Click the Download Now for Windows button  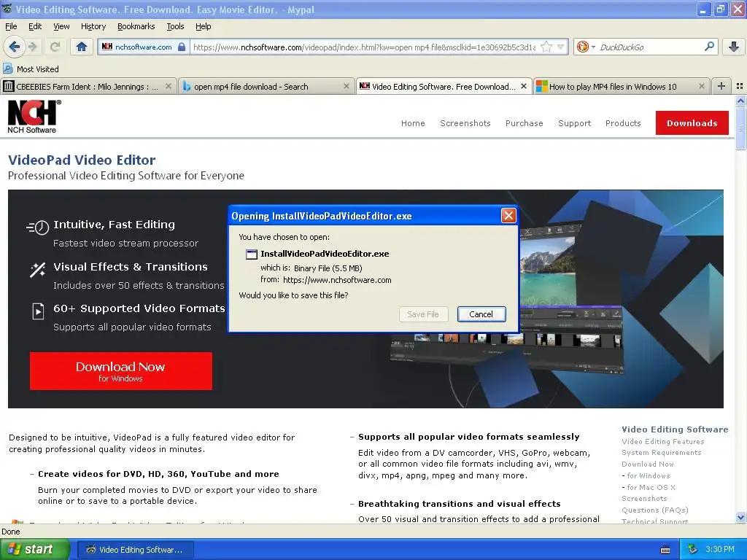click(x=120, y=371)
